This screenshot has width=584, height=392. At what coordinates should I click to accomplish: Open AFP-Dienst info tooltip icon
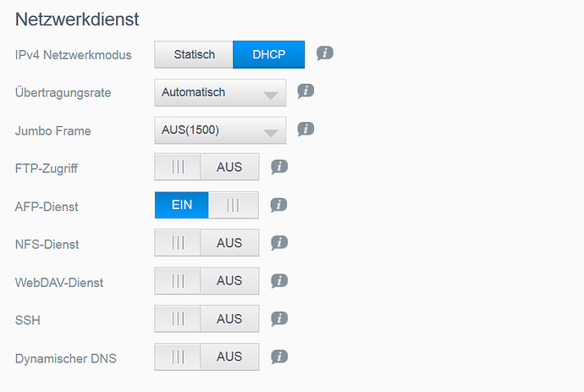click(x=279, y=204)
